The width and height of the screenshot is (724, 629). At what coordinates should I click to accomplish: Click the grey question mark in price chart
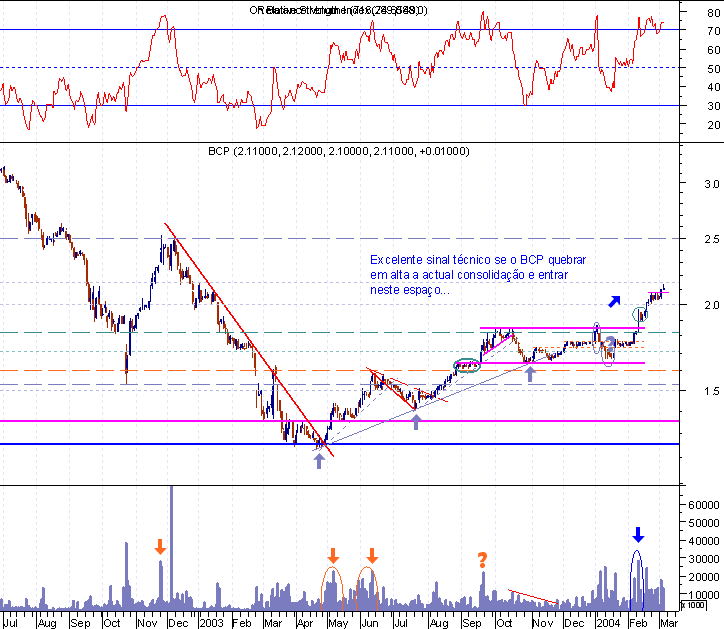[610, 343]
